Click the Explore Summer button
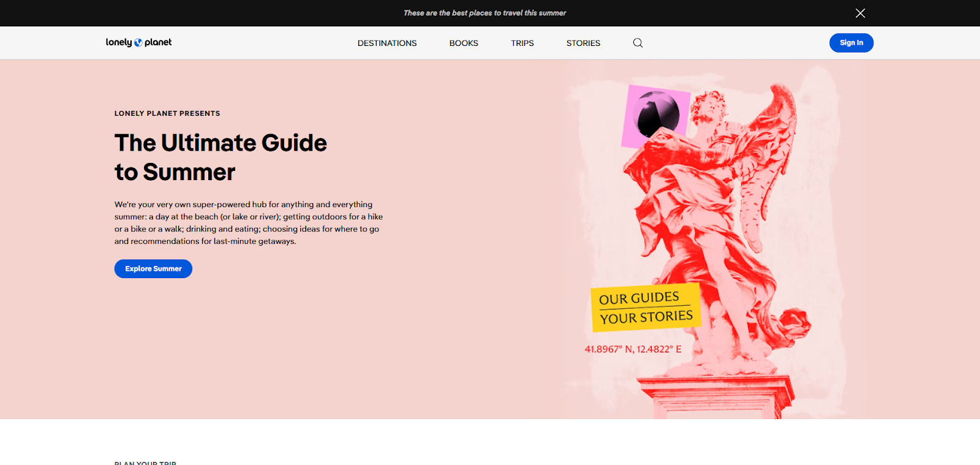The height and width of the screenshot is (465, 980). pyautogui.click(x=153, y=268)
